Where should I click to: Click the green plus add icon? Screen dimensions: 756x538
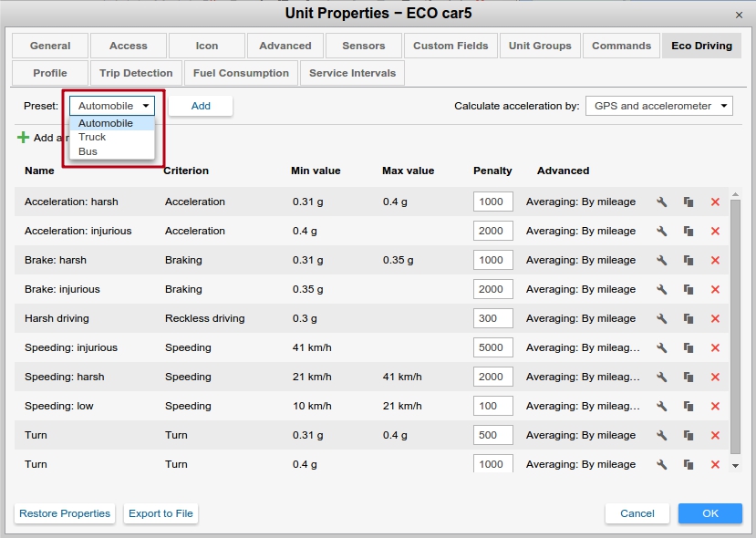click(24, 138)
